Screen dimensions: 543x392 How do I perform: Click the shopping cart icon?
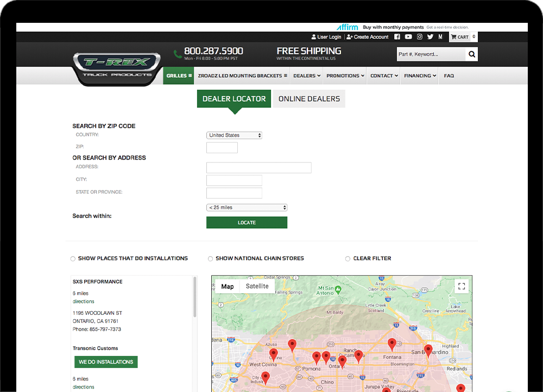[x=453, y=37]
